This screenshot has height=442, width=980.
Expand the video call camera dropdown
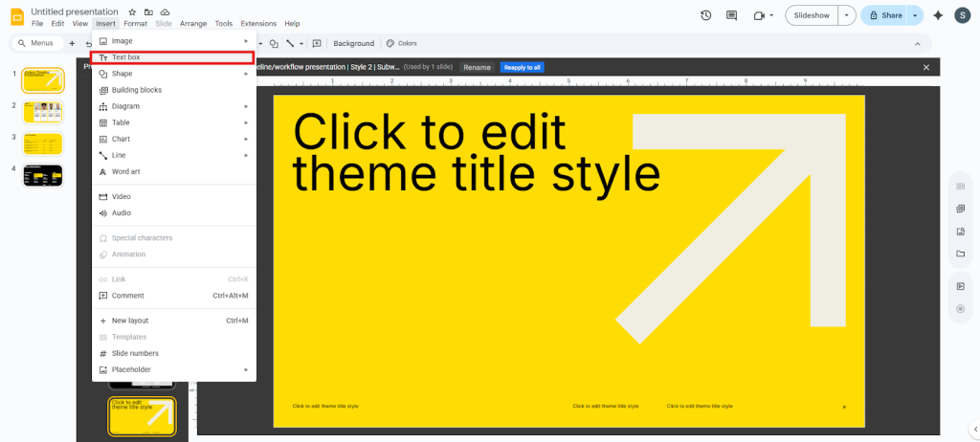point(770,15)
